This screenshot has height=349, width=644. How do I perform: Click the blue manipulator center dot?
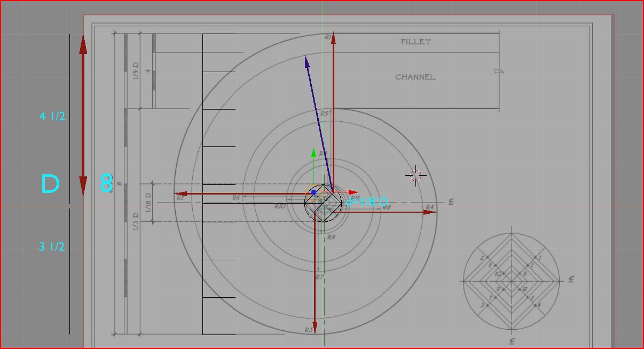(x=313, y=192)
